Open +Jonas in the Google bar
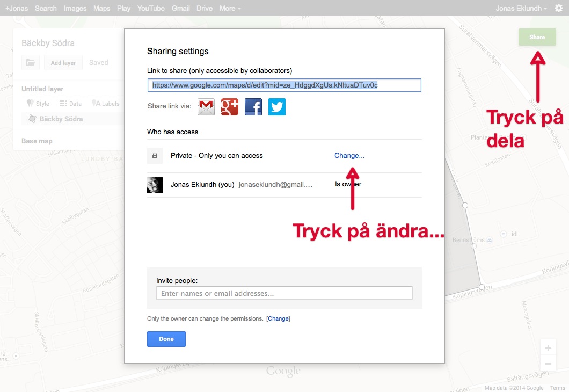 click(x=17, y=8)
